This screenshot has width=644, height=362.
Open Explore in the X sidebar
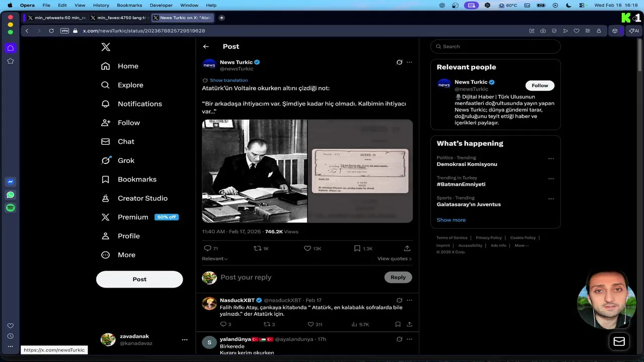pyautogui.click(x=122, y=85)
